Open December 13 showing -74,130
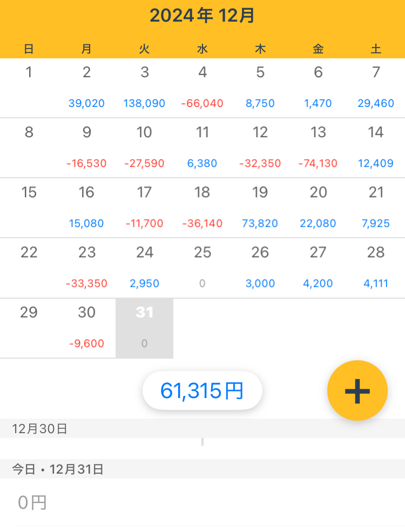The width and height of the screenshot is (405, 532). [318, 148]
